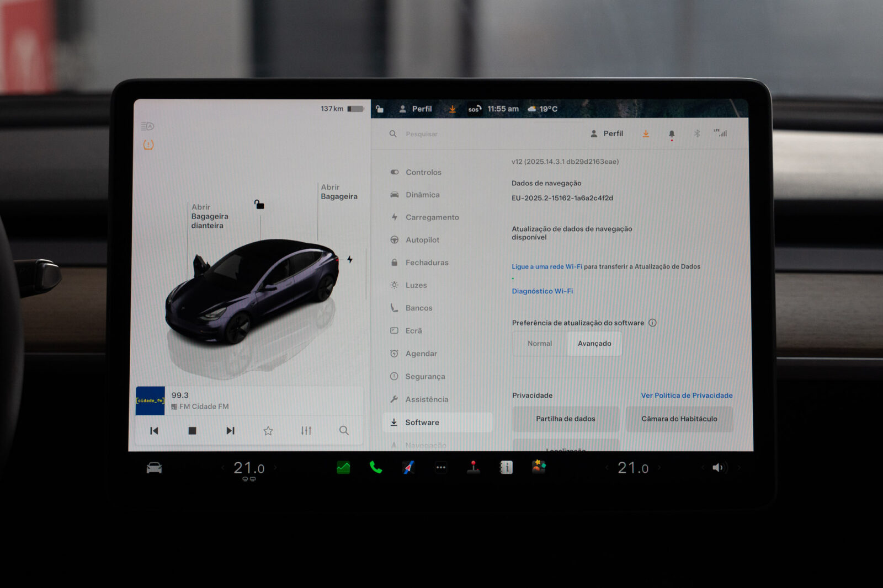Screen dimensions: 883x588
Task: Go to the Carregamento settings section
Action: pyautogui.click(x=432, y=217)
